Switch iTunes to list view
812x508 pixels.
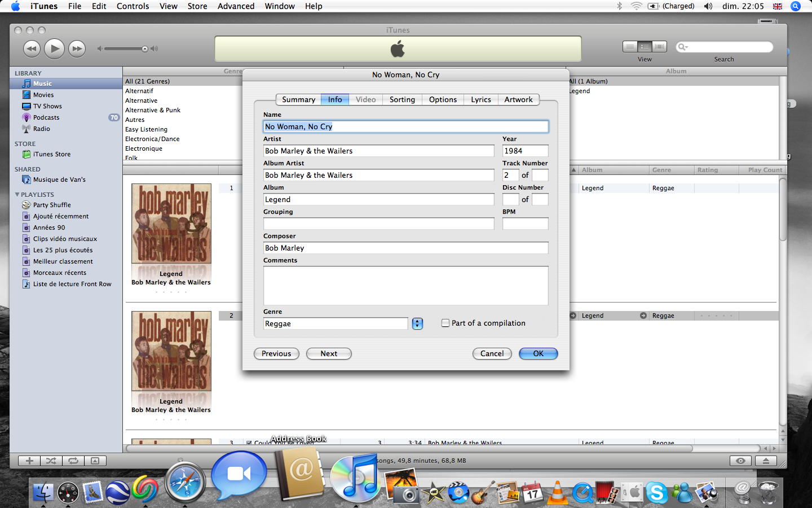[x=630, y=46]
